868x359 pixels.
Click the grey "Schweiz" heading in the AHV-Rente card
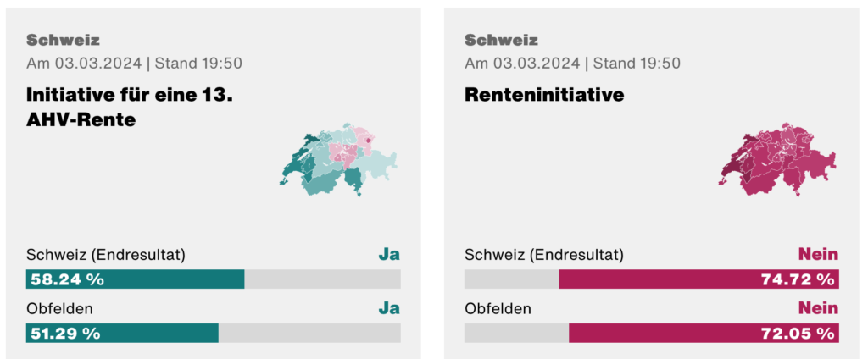pos(63,40)
